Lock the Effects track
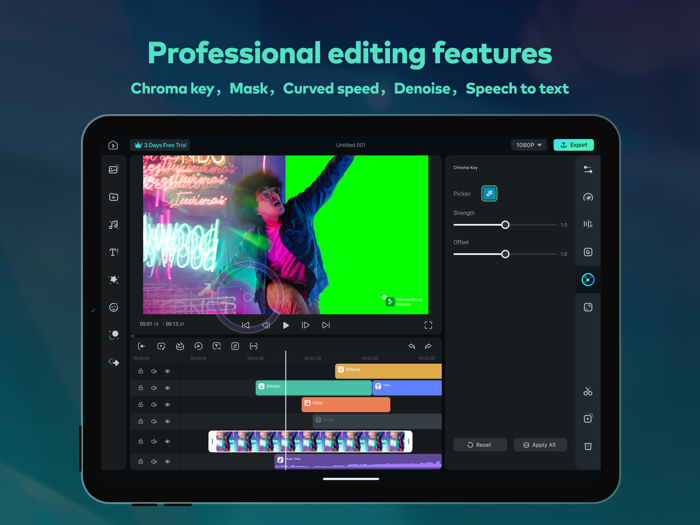 click(x=140, y=371)
